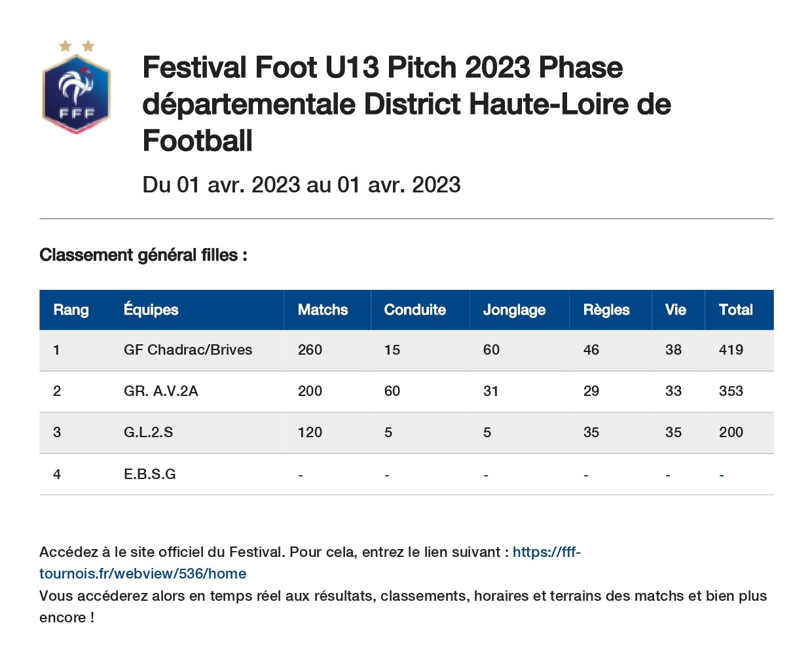The image size is (812, 661).
Task: Click the FFF federation logo
Action: [x=76, y=86]
